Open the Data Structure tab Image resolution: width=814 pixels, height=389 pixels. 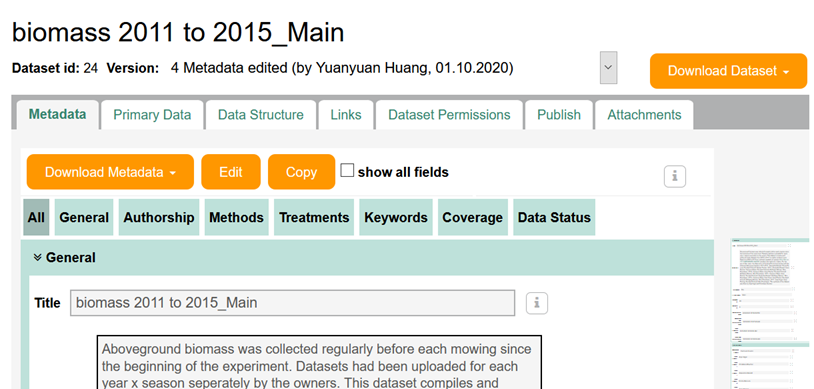tap(261, 115)
